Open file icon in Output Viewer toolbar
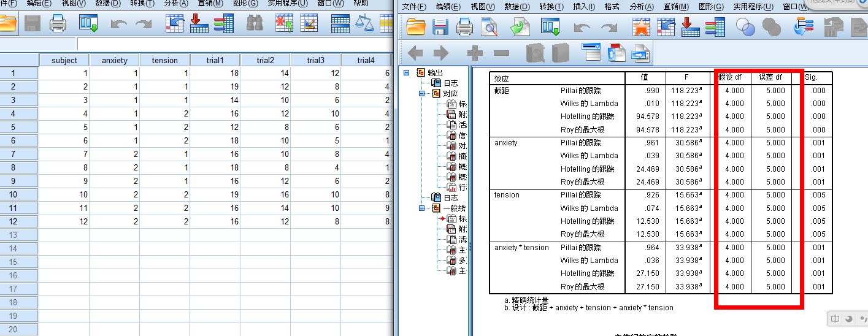Screen dimensions: 868x336 point(416,27)
